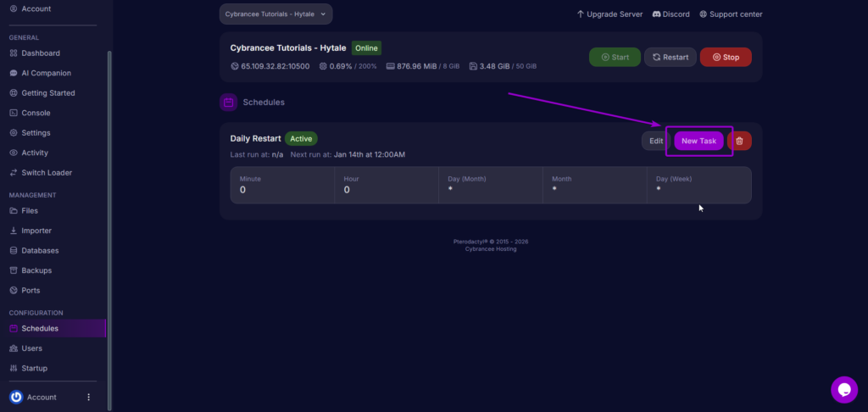Open Backups from the sidebar

point(36,270)
